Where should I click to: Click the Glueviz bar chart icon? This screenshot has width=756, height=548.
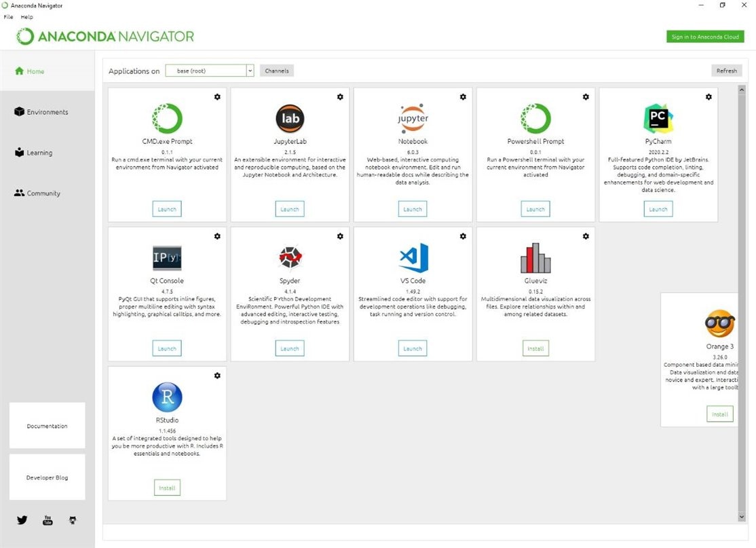(x=535, y=257)
